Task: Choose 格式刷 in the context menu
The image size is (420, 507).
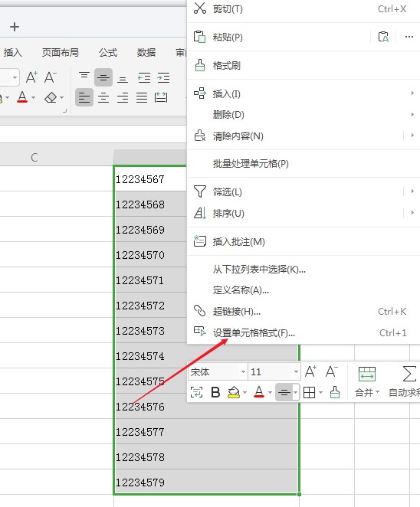Action: coord(304,66)
